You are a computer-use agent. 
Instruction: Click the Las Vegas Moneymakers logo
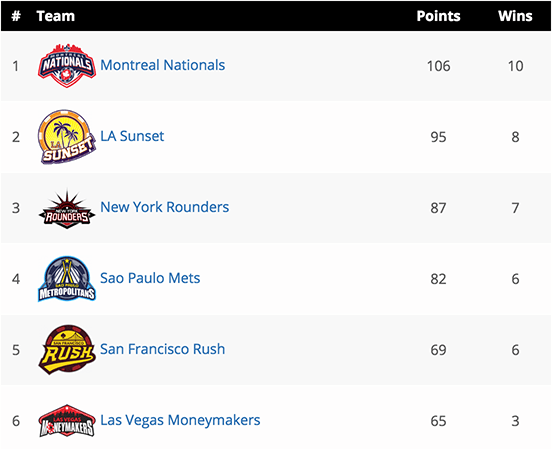67,421
